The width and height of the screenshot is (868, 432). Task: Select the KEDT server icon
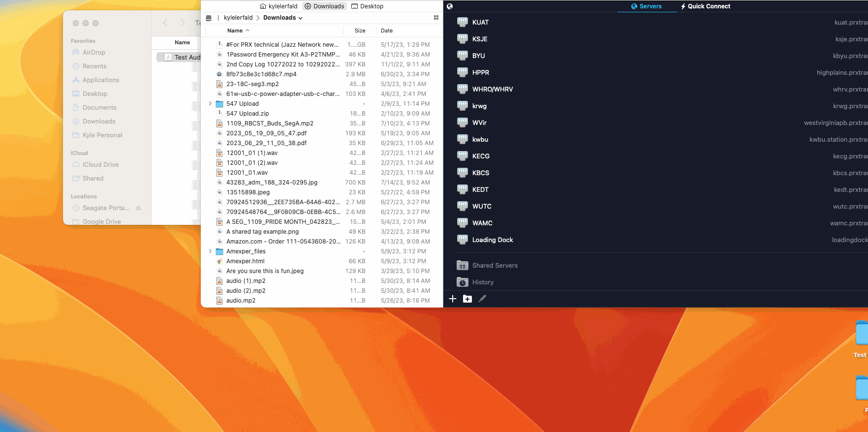coord(462,189)
